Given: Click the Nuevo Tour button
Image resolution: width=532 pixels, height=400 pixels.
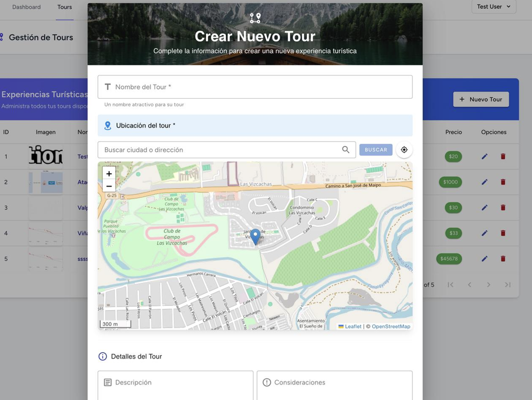Looking at the screenshot, I should [x=481, y=99].
